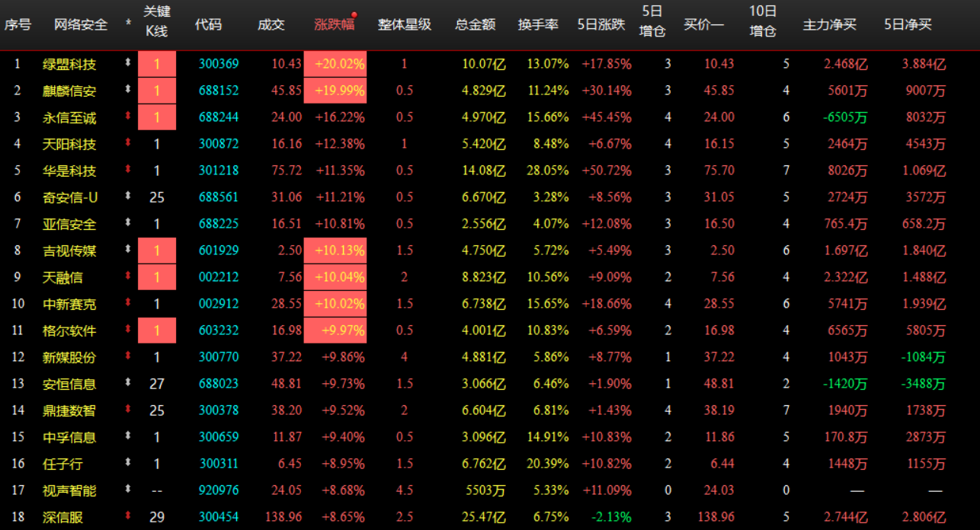Sort by the 买价一 column header
The image size is (980, 530).
point(703,24)
